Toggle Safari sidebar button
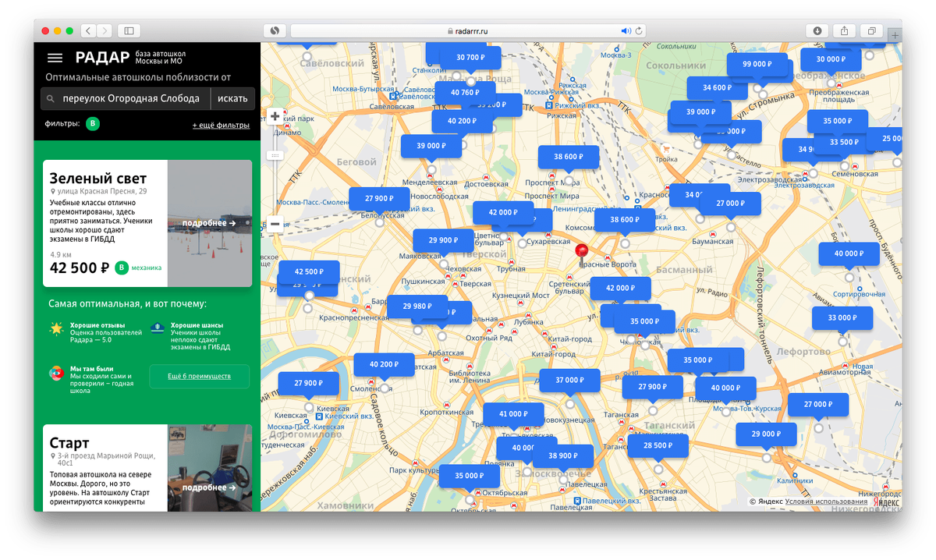 [129, 30]
